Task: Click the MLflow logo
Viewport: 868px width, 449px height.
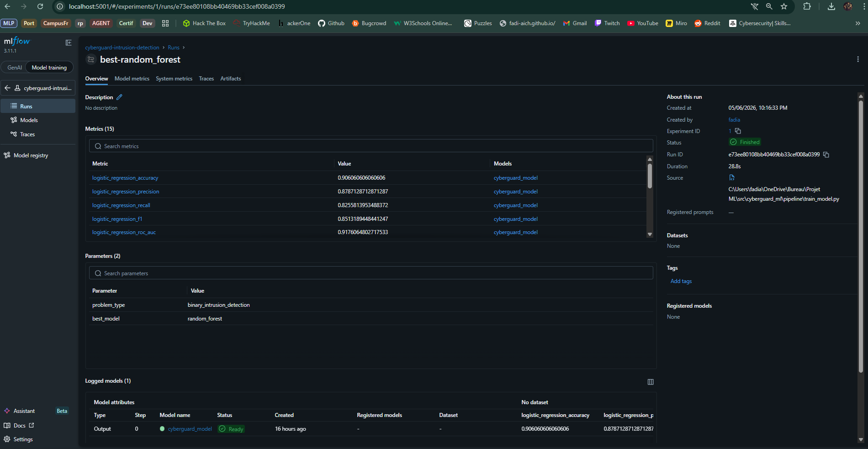Action: tap(17, 41)
